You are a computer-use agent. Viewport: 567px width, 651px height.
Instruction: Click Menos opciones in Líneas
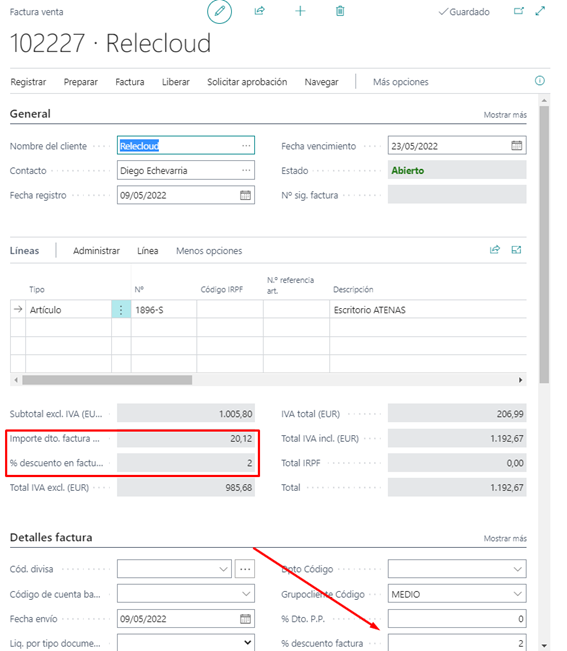209,251
